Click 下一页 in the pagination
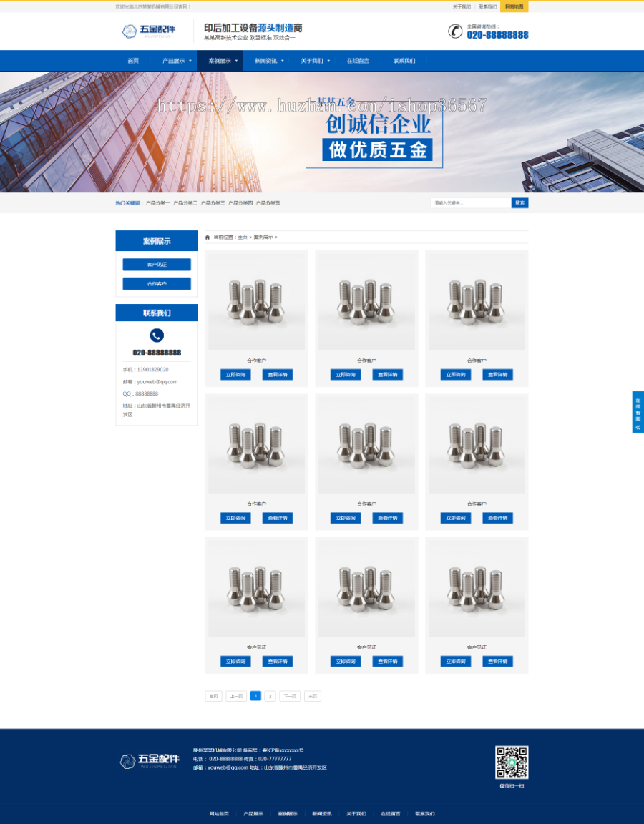Image resolution: width=644 pixels, height=824 pixels. click(x=290, y=696)
